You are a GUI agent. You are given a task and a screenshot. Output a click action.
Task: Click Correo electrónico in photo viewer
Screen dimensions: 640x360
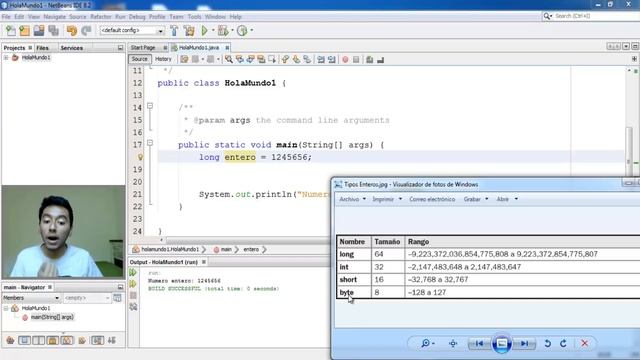(432, 199)
